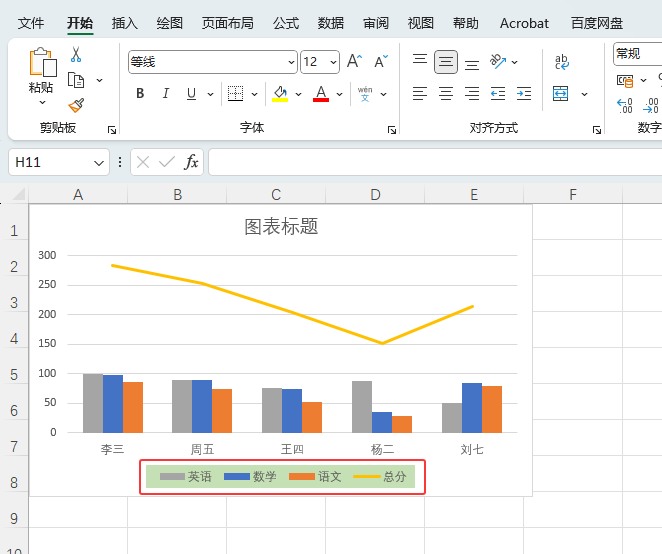Open Alignment group dialog launcher
The height and width of the screenshot is (554, 662).
coord(597,130)
